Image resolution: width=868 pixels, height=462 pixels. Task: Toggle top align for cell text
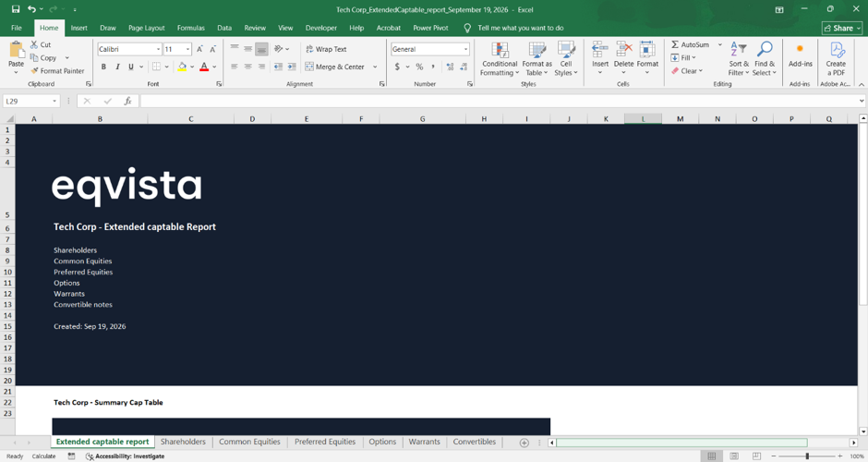click(235, 49)
